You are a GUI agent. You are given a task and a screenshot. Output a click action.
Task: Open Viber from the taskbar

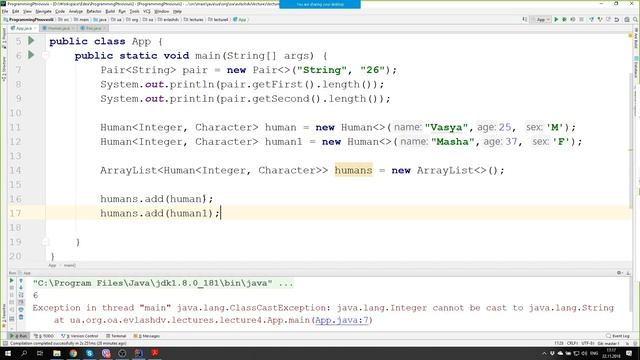(x=106, y=353)
